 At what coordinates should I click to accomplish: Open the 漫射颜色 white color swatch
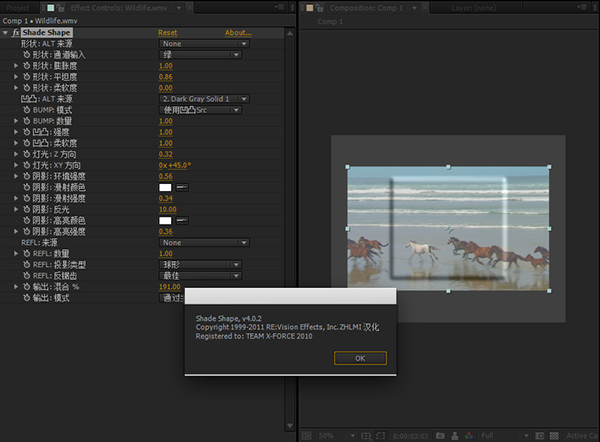tap(165, 188)
